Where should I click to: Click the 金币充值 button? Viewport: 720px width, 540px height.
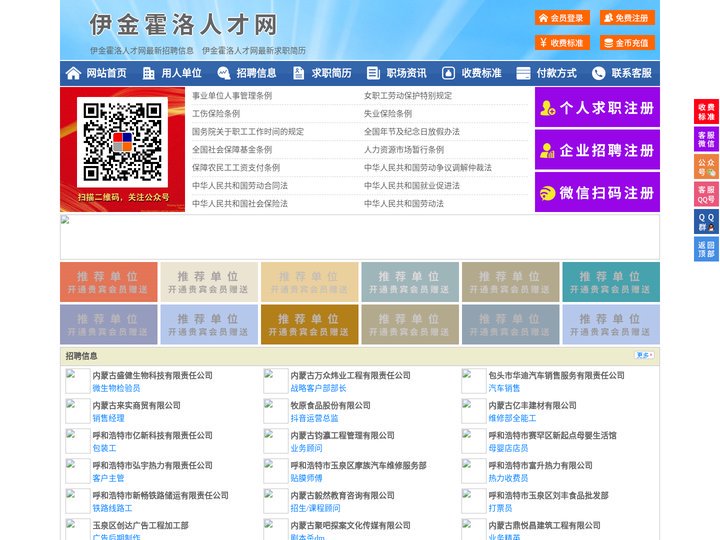click(x=627, y=43)
